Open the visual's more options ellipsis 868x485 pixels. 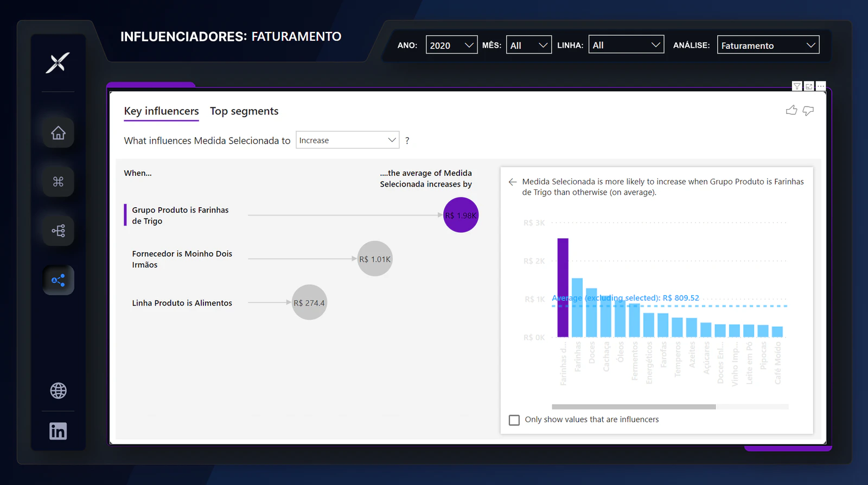(x=821, y=86)
